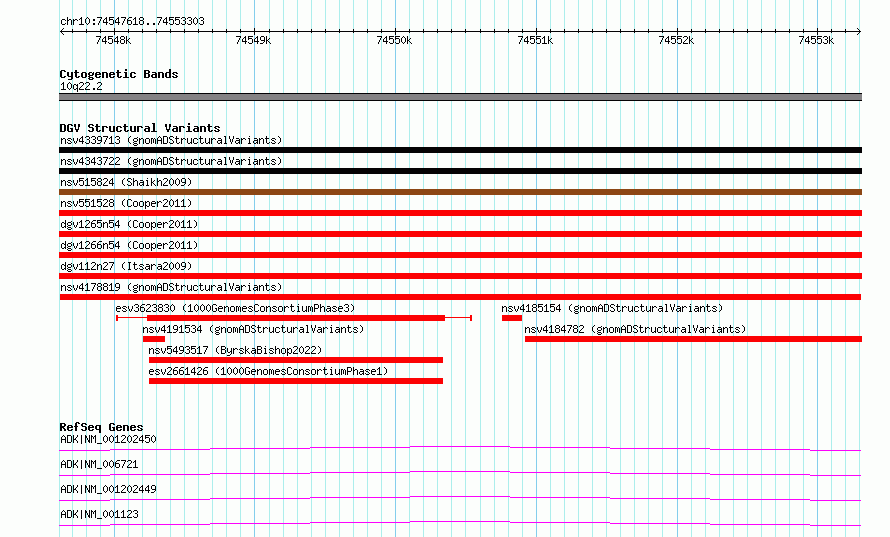The height and width of the screenshot is (537, 890).
Task: Click the red bar under dgv1265n54
Action: pos(460,234)
